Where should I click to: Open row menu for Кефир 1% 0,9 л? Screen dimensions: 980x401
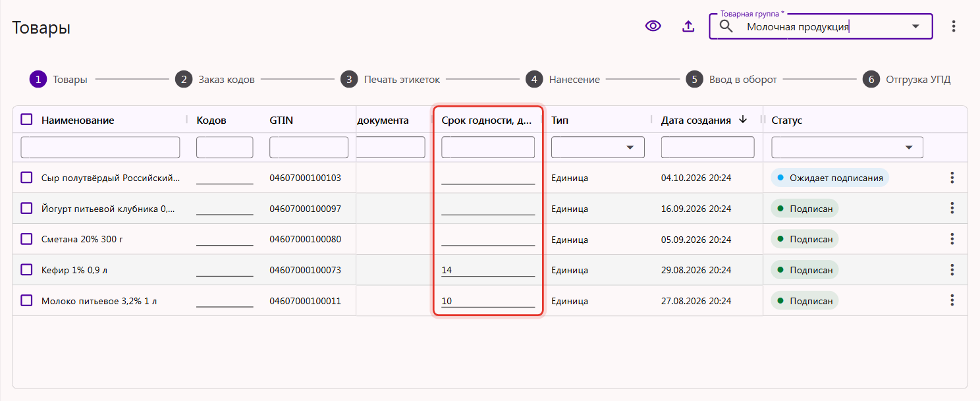952,269
